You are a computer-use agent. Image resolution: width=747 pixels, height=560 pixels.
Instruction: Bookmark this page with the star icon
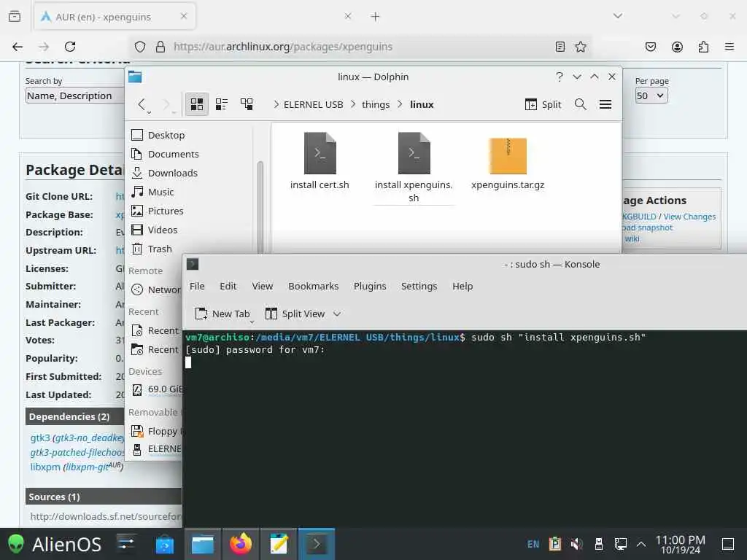coord(580,47)
